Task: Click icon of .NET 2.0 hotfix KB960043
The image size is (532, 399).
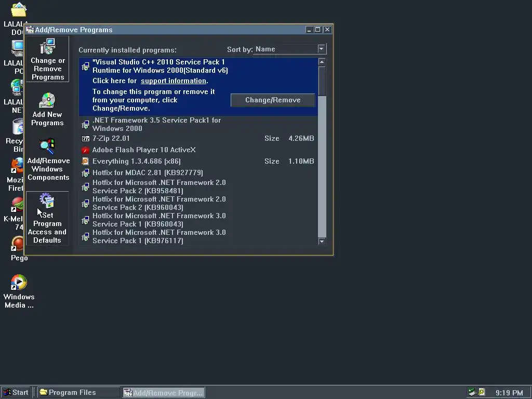Action: point(86,203)
